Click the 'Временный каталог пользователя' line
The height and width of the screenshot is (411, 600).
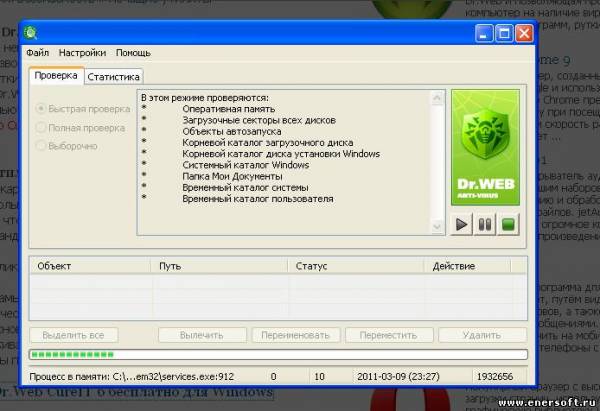pyautogui.click(x=258, y=199)
